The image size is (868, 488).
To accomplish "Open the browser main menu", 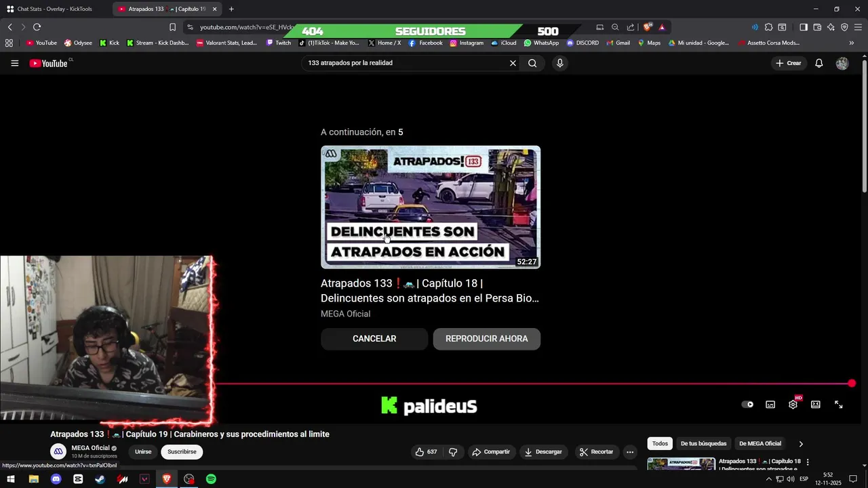I will click(858, 27).
